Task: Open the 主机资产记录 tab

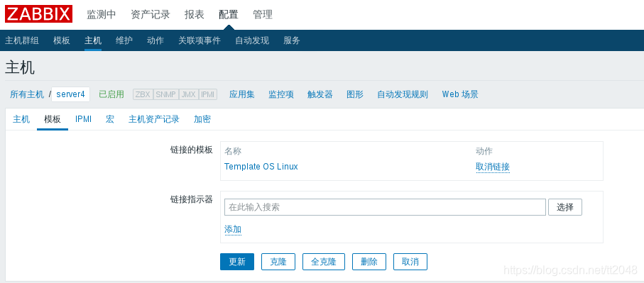Action: (x=154, y=119)
